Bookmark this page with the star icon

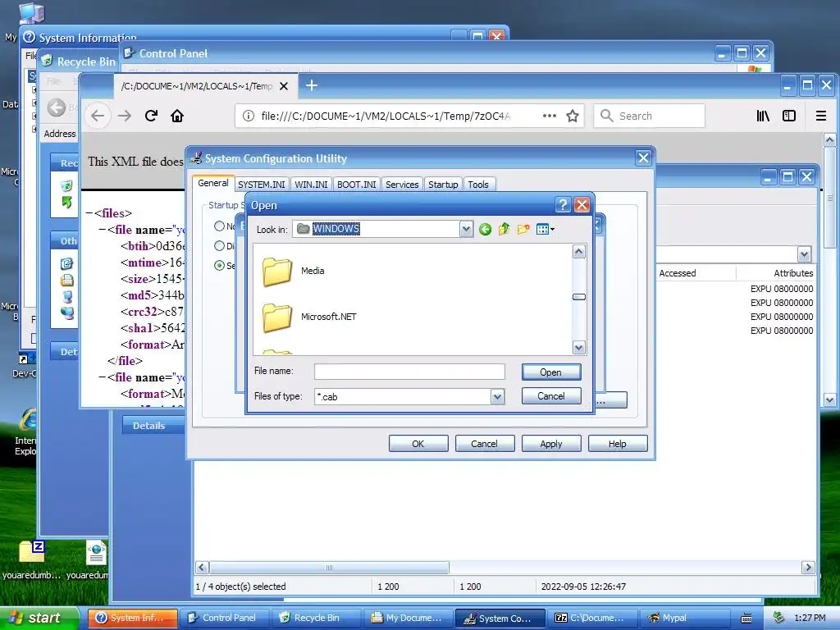click(572, 116)
